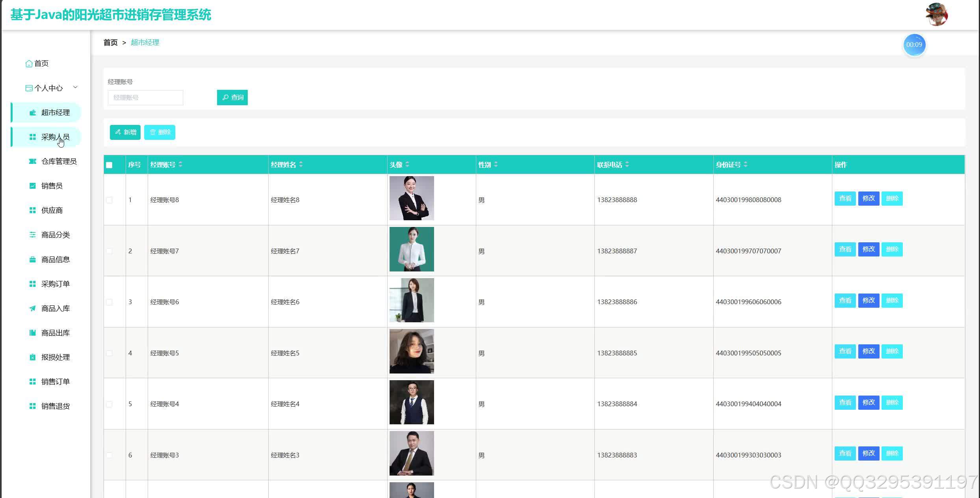Check the row checkbox for 经理账号8

(x=109, y=200)
